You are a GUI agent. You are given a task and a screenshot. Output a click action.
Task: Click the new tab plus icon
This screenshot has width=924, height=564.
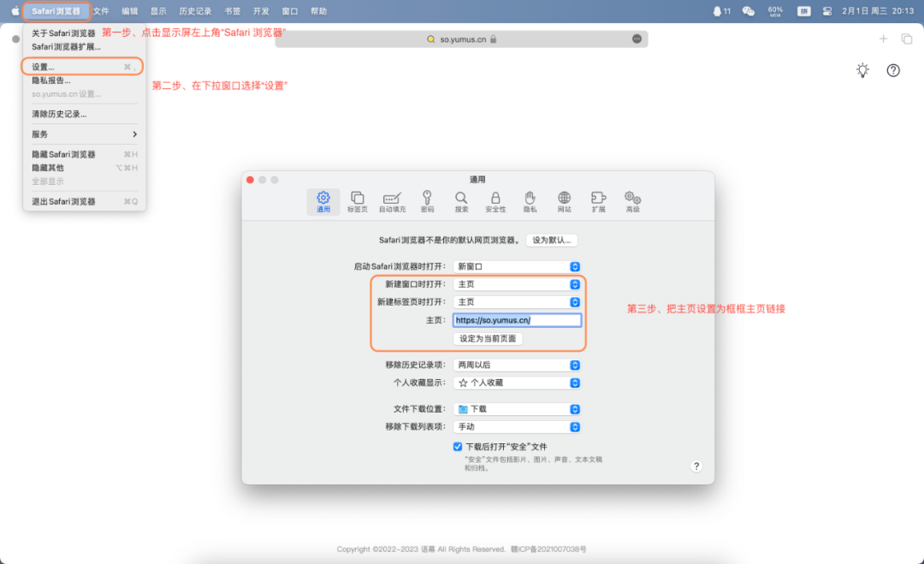(883, 39)
